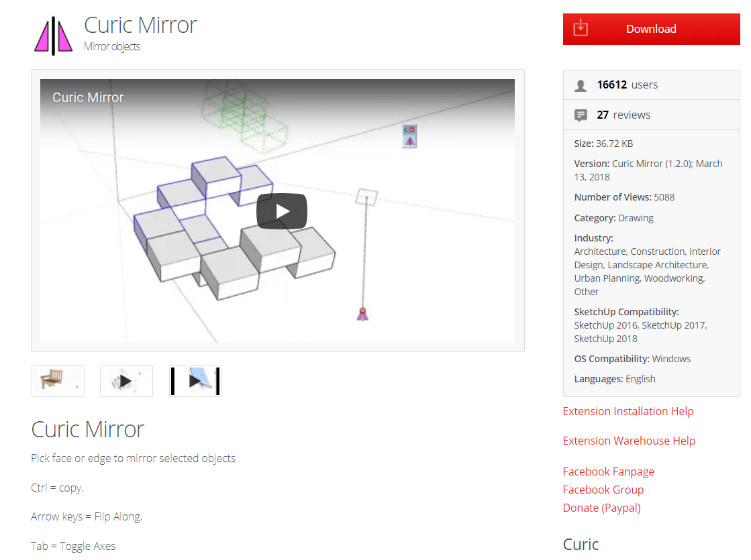Click the Curic Mirror page title
The image size is (751, 560).
pos(140,25)
